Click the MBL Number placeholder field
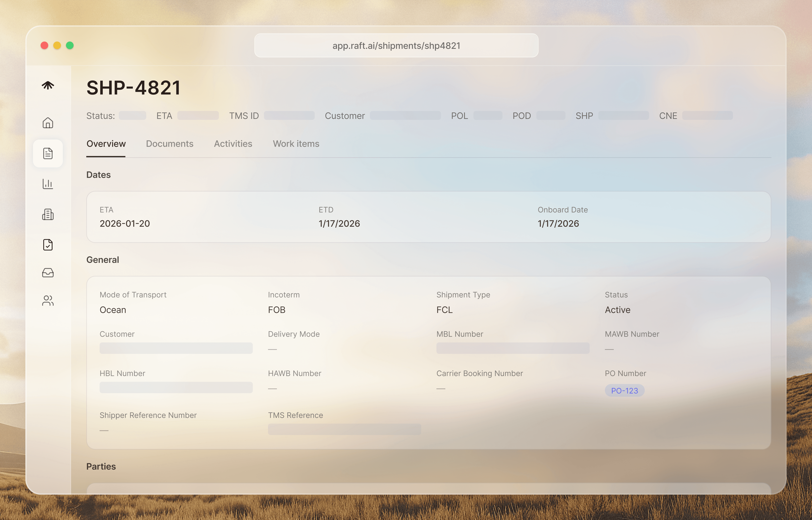This screenshot has width=812, height=520. tap(512, 348)
